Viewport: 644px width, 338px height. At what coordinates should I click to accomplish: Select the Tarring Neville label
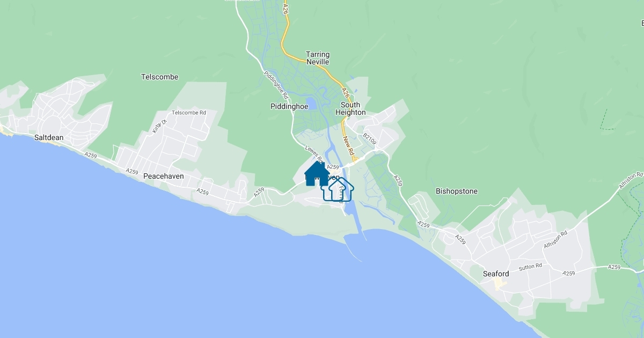click(x=318, y=58)
